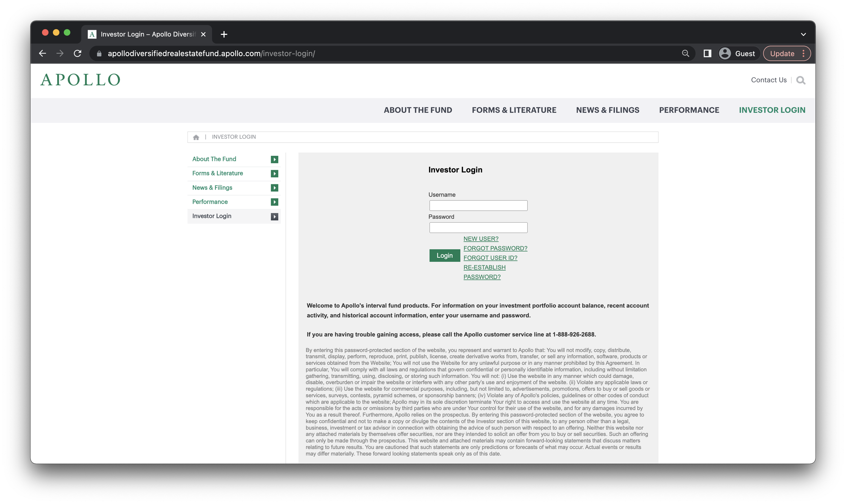
Task: Open the NEW USER? link
Action: 481,239
